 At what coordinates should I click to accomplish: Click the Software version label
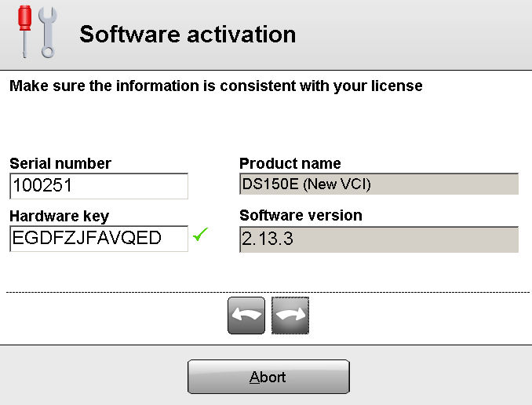pyautogui.click(x=301, y=216)
